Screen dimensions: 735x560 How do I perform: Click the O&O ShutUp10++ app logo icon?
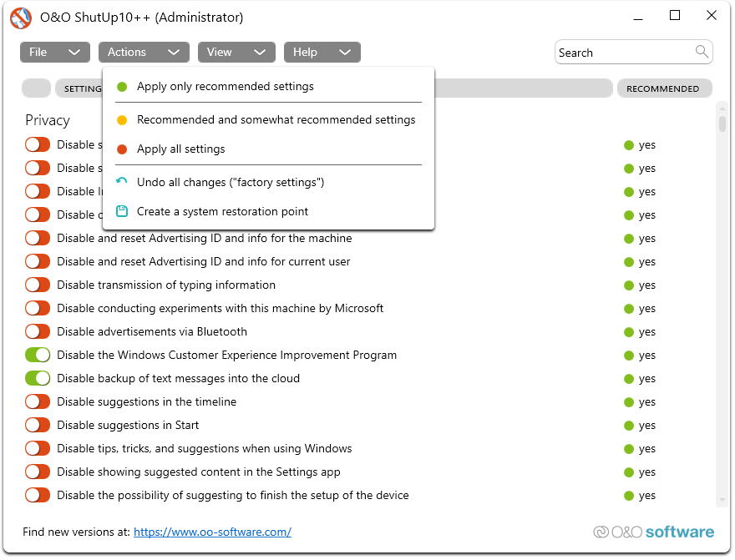[x=21, y=18]
